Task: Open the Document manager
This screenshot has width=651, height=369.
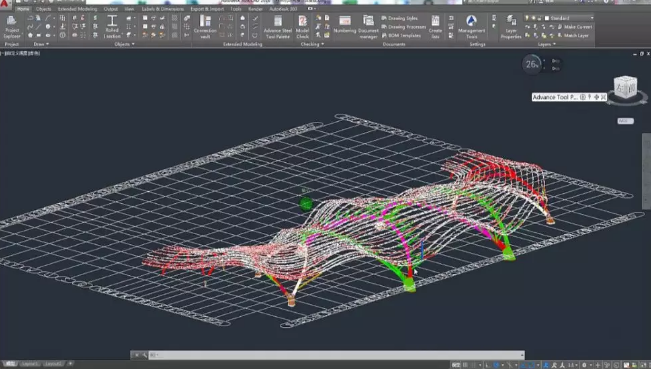Action: pyautogui.click(x=368, y=27)
